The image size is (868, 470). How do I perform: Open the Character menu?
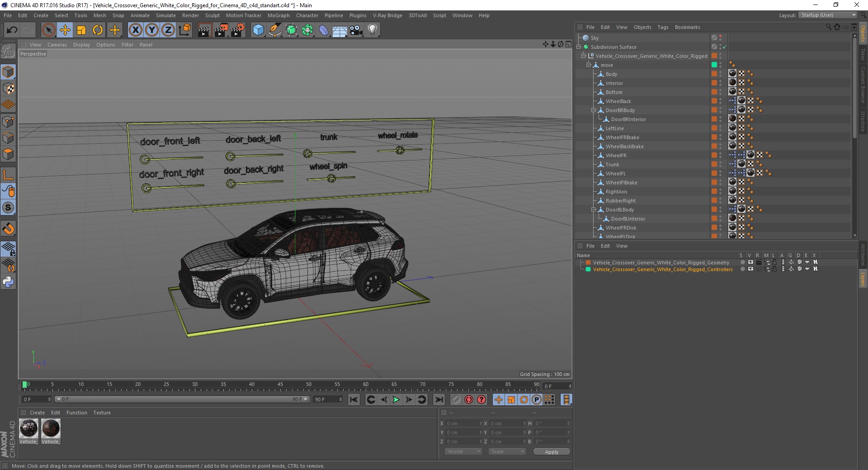tap(307, 15)
